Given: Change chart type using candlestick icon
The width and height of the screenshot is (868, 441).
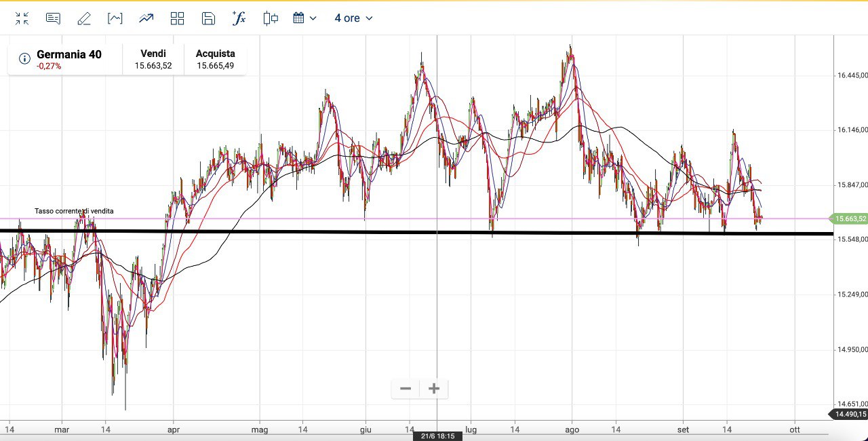Looking at the screenshot, I should (271, 18).
